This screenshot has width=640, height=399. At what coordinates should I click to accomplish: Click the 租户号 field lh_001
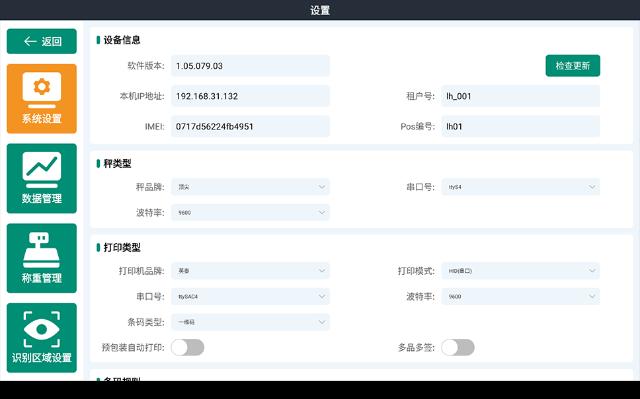coord(520,96)
